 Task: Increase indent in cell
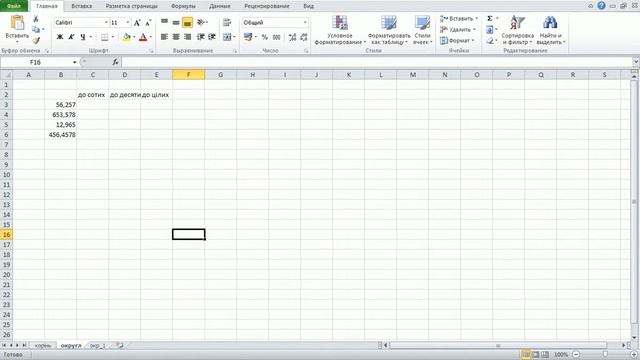point(212,37)
